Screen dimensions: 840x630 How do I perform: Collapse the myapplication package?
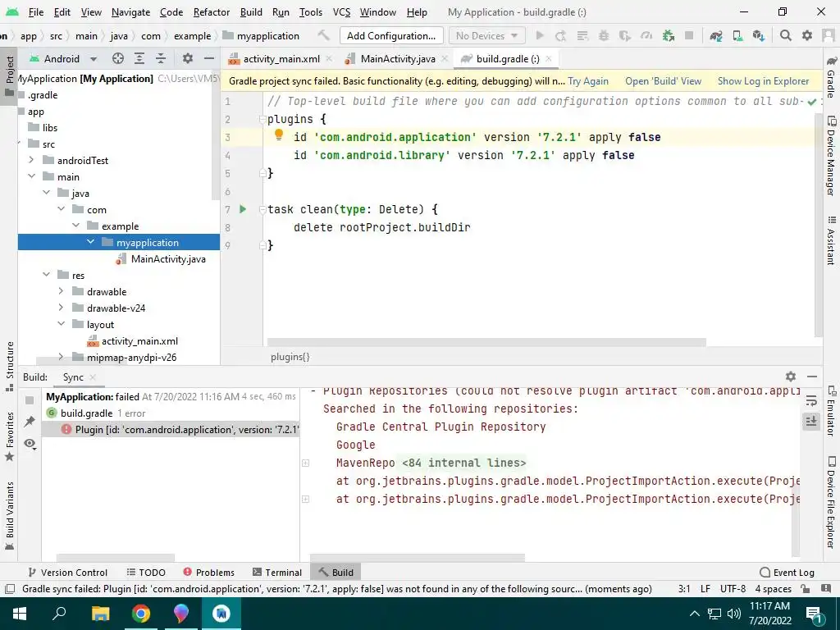pyautogui.click(x=90, y=242)
